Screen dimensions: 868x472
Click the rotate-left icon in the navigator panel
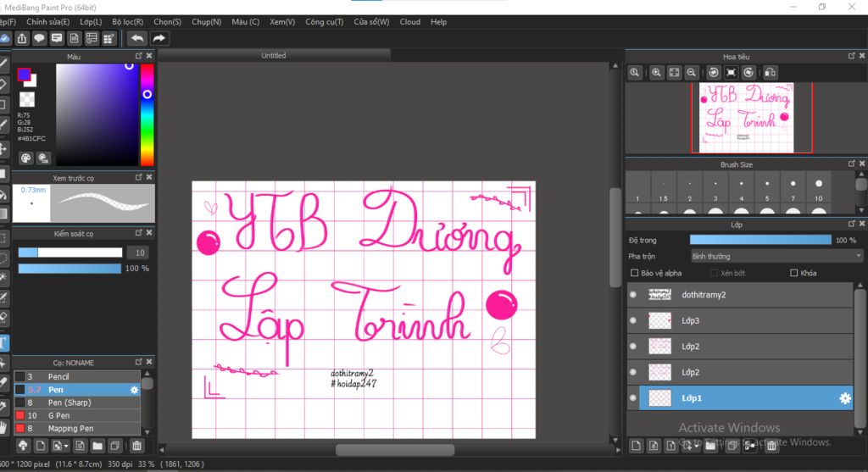714,73
